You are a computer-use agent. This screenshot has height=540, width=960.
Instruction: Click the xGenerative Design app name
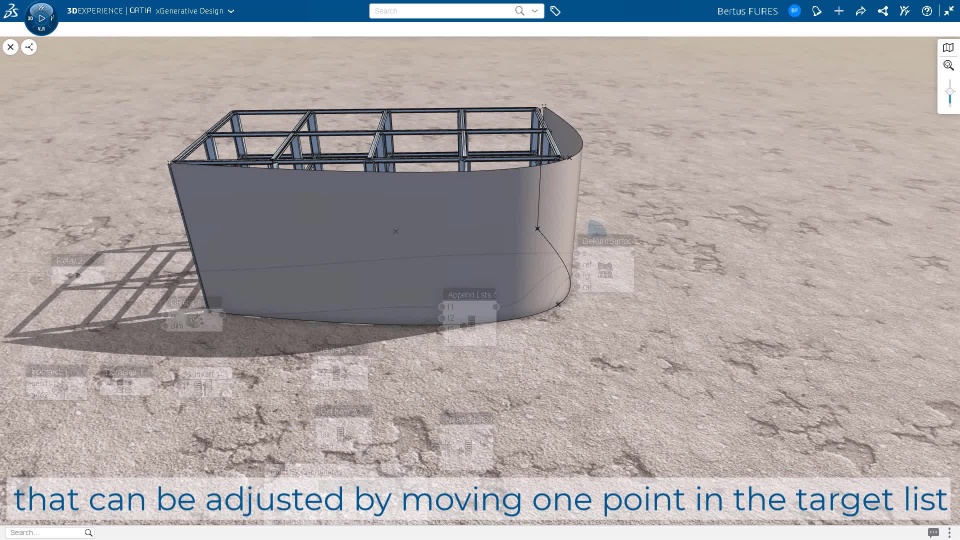(x=189, y=11)
